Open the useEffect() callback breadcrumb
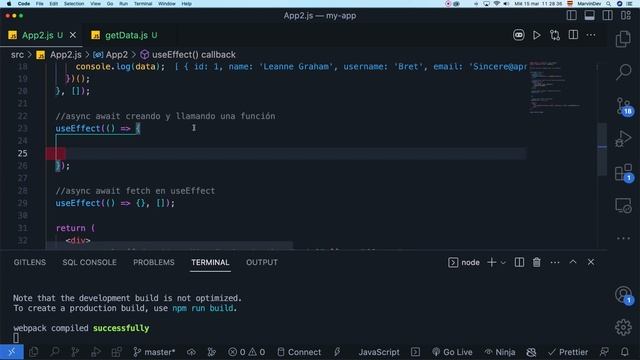The image size is (640, 360). coord(188,55)
